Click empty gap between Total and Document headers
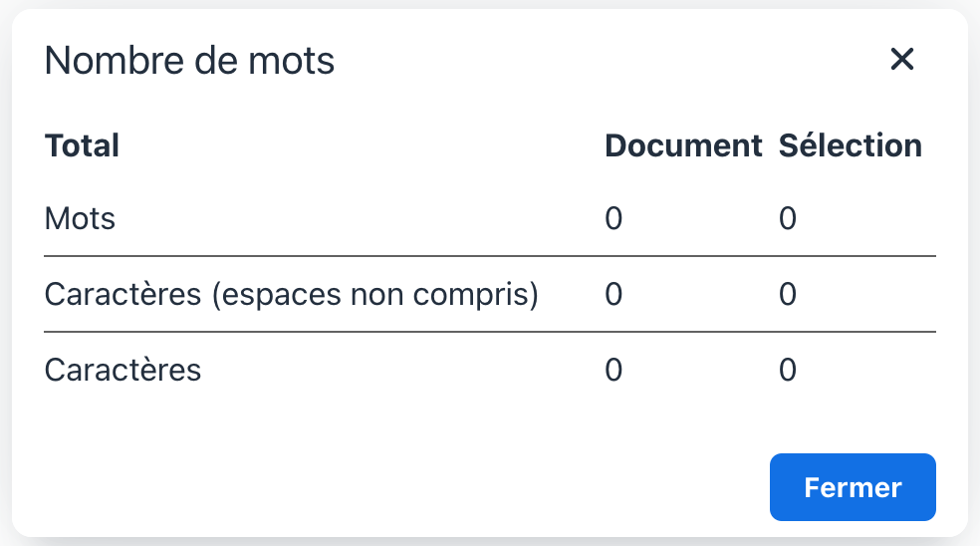 pyautogui.click(x=359, y=145)
